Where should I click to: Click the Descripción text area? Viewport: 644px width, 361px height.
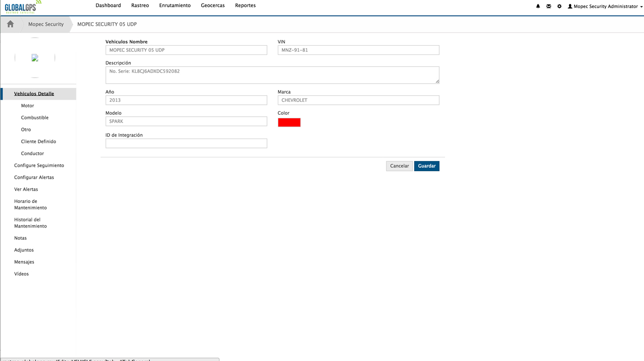point(272,75)
